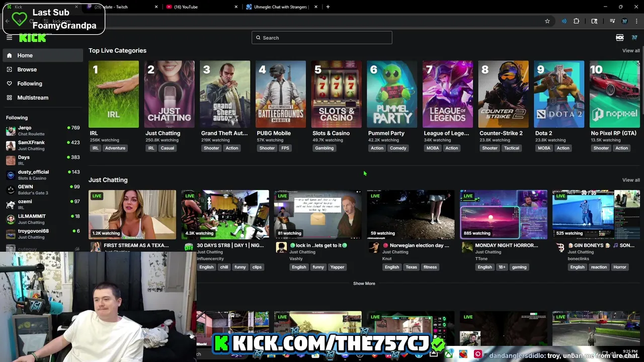Viewport: 644px width, 362px height.
Task: Switch to the Uhmegle browser tab
Action: coord(282,7)
